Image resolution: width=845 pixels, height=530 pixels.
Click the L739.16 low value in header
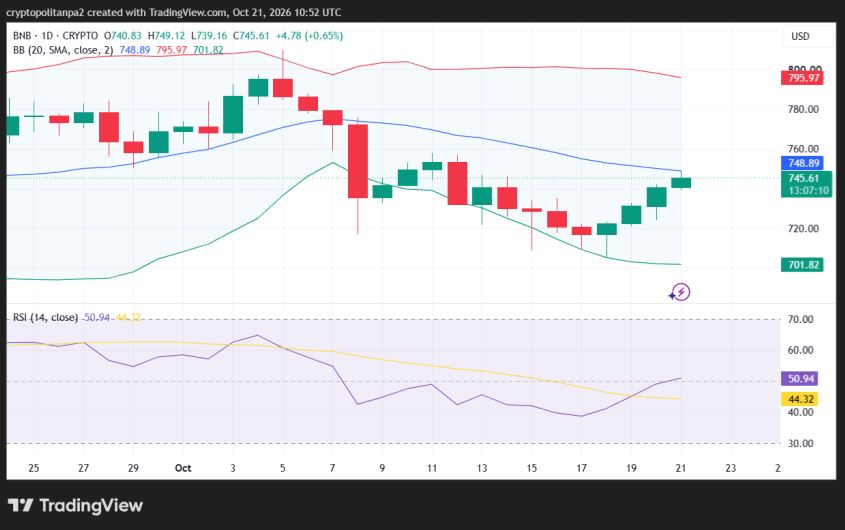coord(209,36)
